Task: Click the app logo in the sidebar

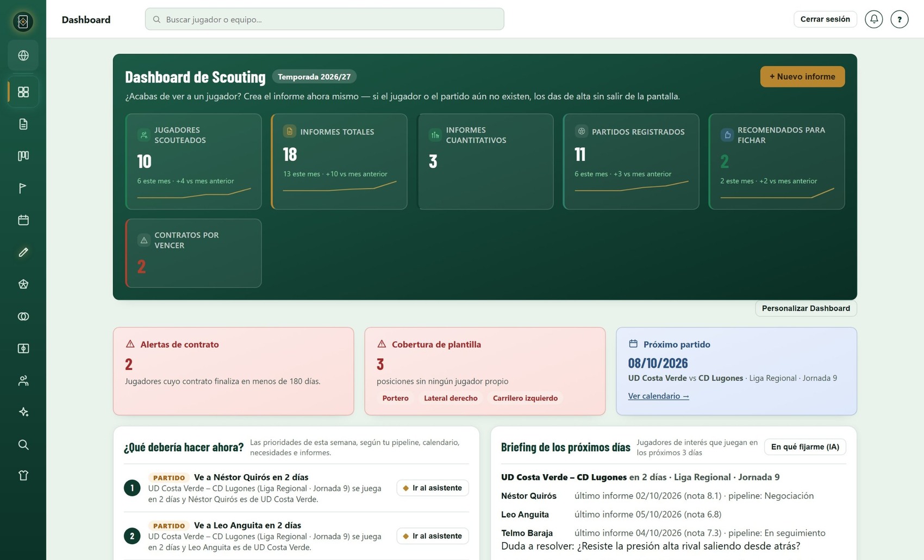Action: click(x=23, y=22)
